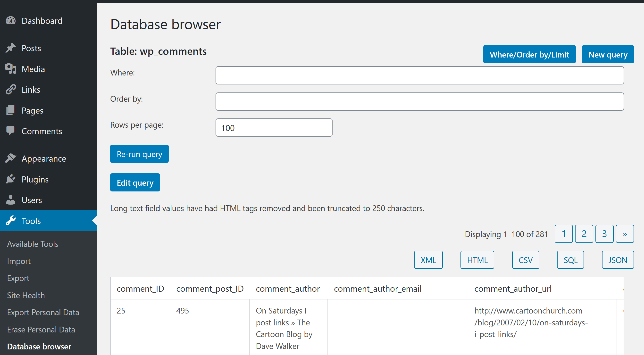Click the Edit query button
This screenshot has width=644, height=355.
[x=135, y=183]
